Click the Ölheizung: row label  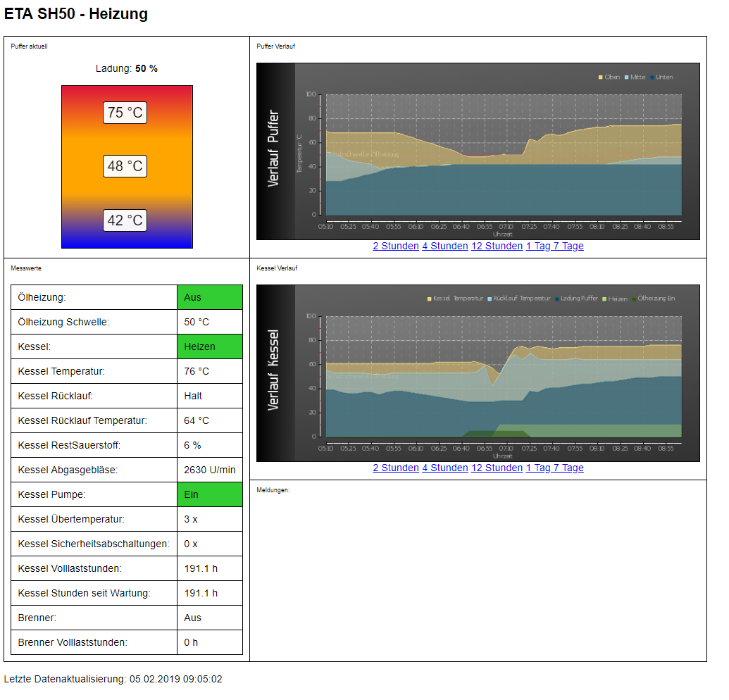(x=42, y=297)
